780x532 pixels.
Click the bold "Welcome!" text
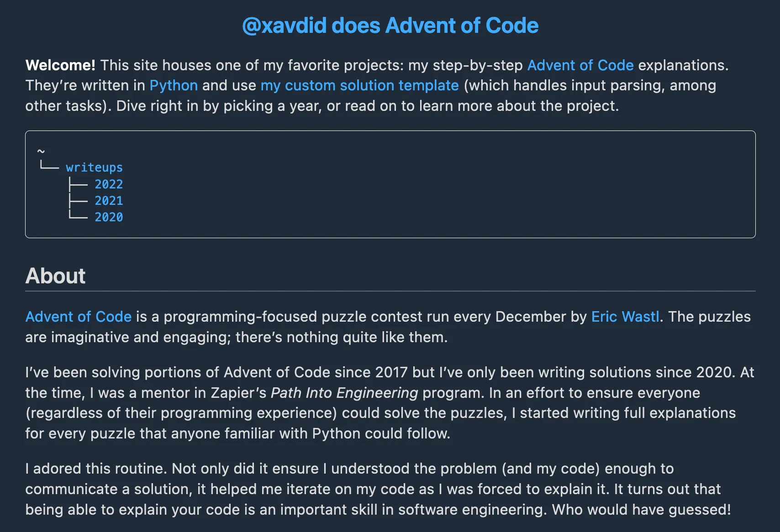click(x=60, y=65)
